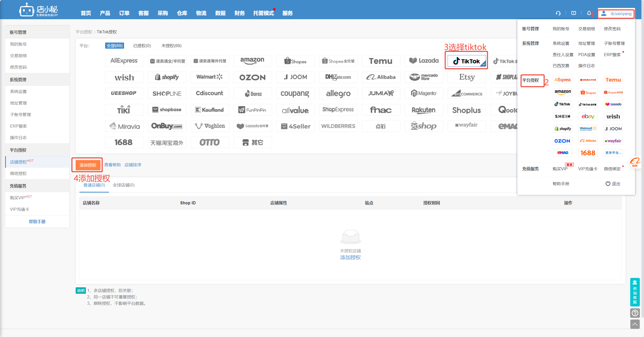Click 退出 logout in user dropdown

pyautogui.click(x=613, y=184)
